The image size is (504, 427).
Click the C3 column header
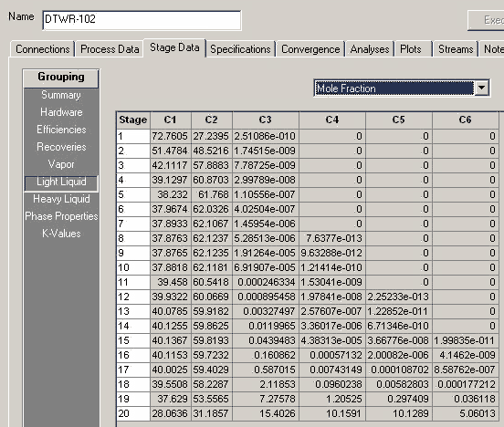pos(266,120)
